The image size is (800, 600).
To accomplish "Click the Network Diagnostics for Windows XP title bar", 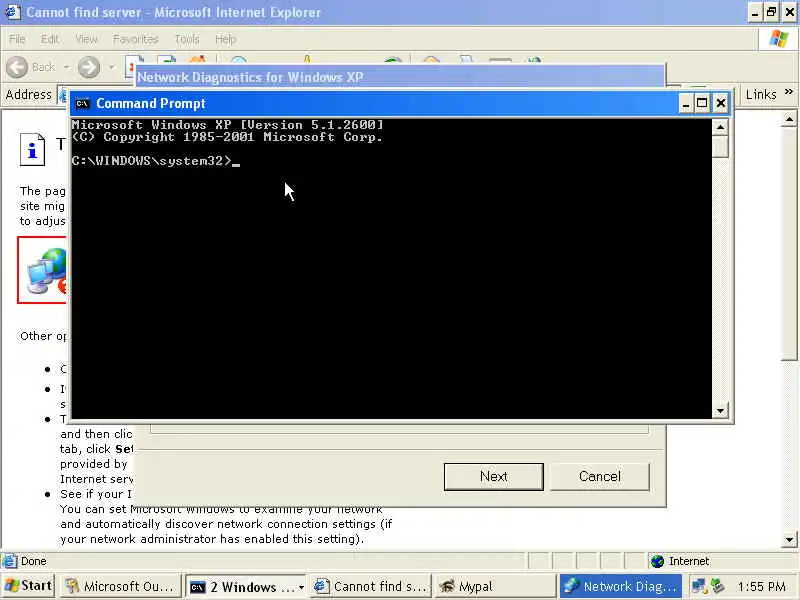I will coord(400,77).
